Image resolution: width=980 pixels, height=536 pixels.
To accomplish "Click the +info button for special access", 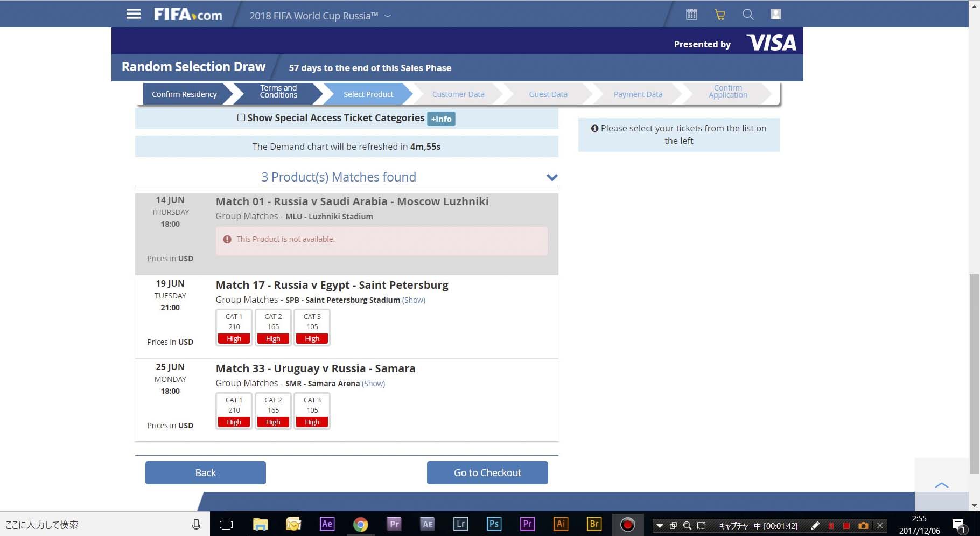I will (x=441, y=119).
